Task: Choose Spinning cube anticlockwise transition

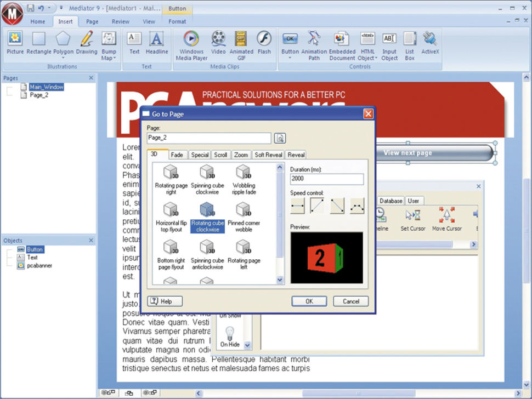Action: click(207, 255)
